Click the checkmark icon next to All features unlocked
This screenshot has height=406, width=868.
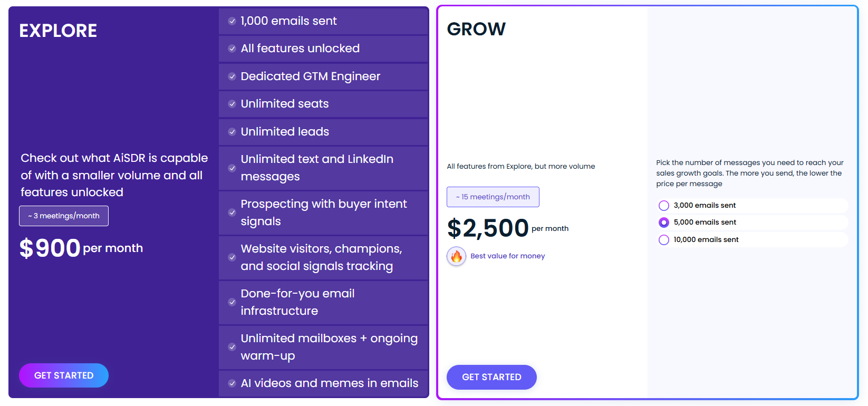(232, 49)
